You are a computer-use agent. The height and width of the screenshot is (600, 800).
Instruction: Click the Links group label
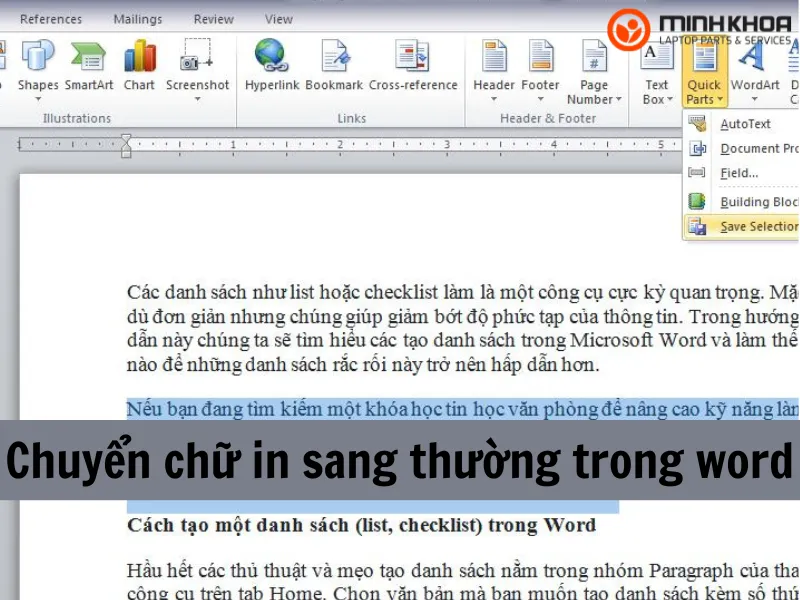[x=352, y=118]
